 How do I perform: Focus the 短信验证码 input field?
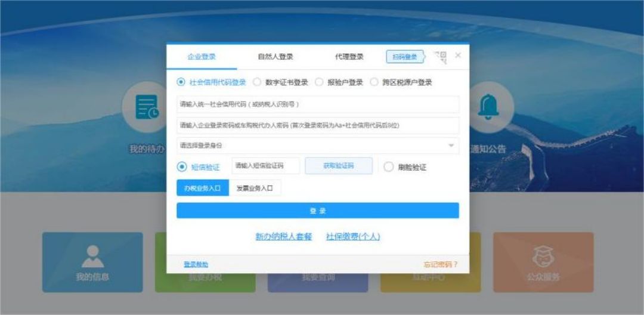point(266,166)
